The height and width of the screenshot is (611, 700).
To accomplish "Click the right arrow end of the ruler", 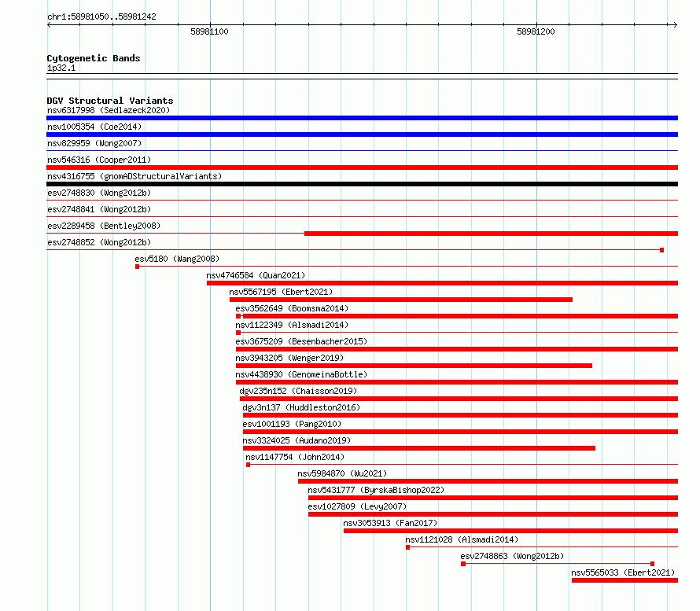I will coord(676,25).
